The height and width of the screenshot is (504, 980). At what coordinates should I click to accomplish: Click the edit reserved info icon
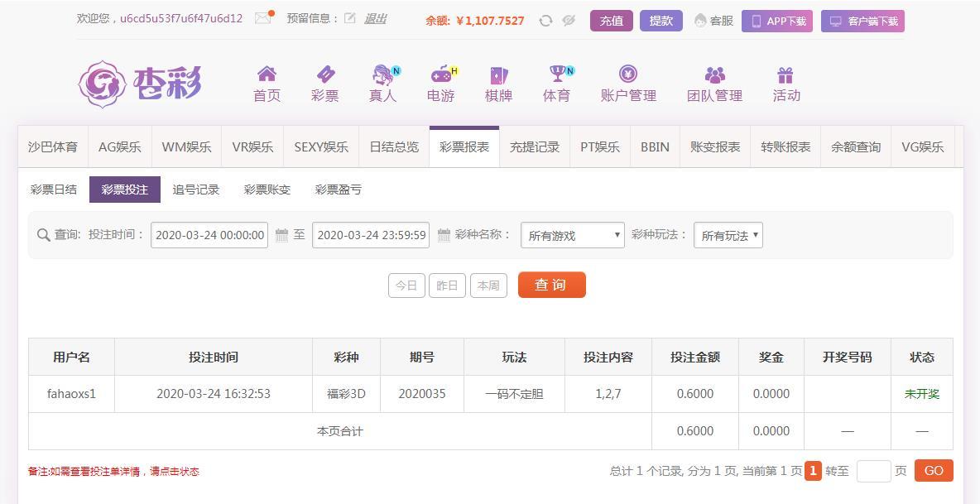[x=350, y=18]
